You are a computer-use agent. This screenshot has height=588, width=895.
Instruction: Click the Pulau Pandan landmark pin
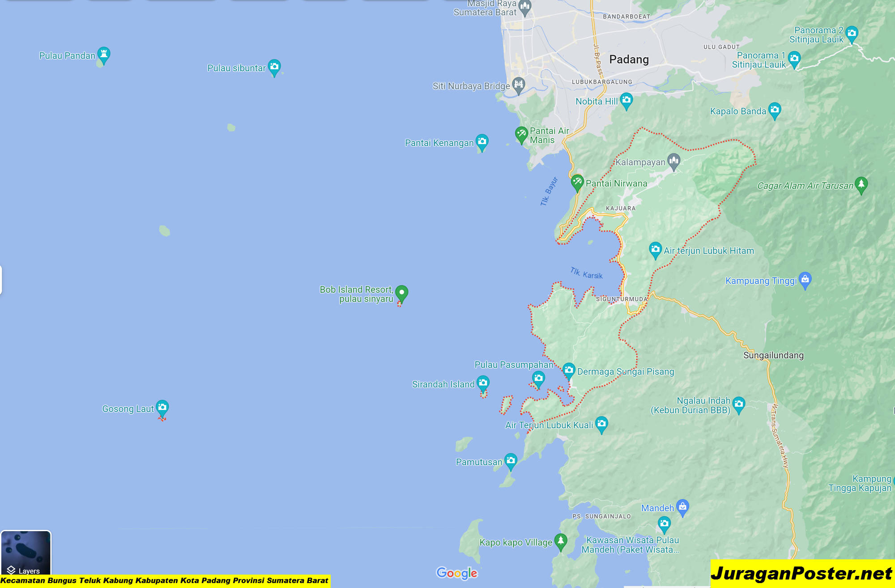[x=104, y=55]
